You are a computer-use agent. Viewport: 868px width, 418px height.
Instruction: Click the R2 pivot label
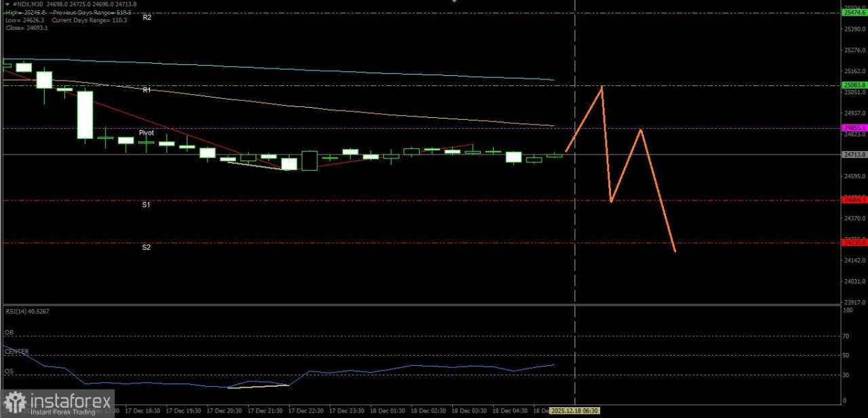click(146, 18)
